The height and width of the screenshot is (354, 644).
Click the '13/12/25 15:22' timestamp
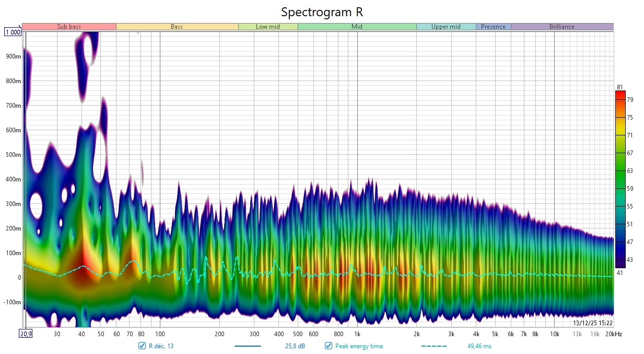[x=593, y=323]
